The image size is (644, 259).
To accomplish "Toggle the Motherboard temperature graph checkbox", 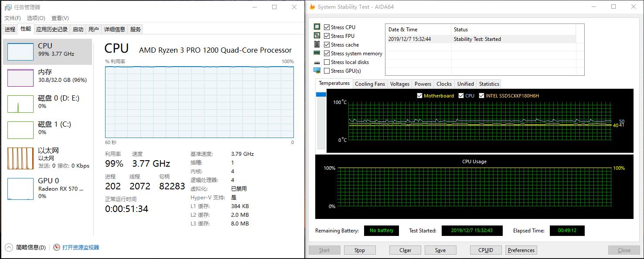I will 419,96.
